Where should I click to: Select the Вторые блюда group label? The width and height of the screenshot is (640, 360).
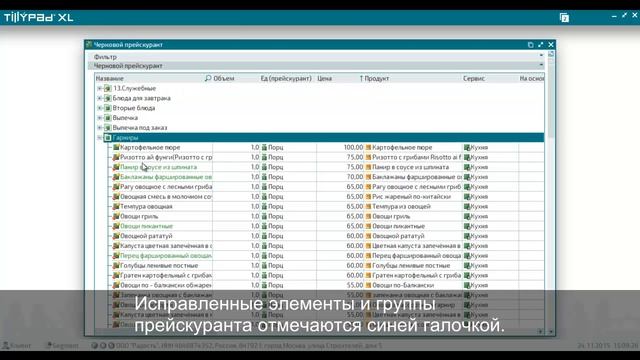(134, 108)
